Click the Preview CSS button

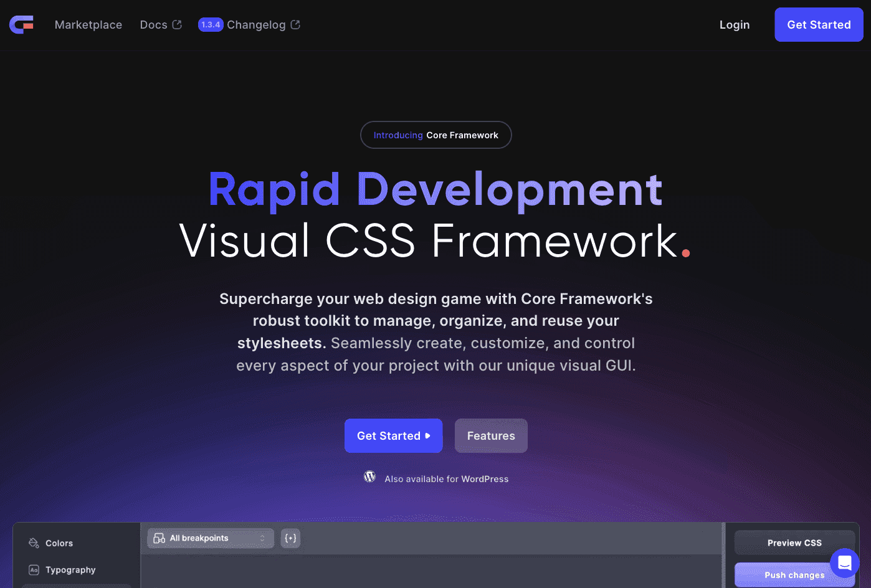(x=794, y=543)
